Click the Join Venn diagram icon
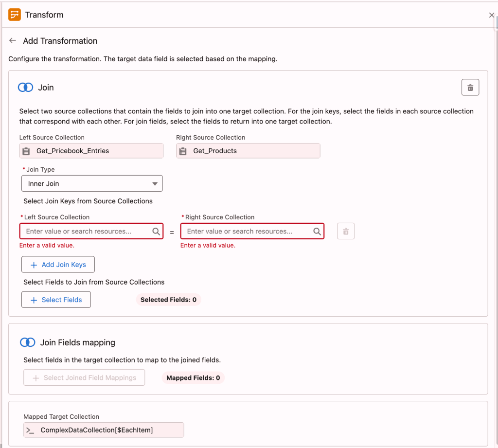 [x=25, y=87]
